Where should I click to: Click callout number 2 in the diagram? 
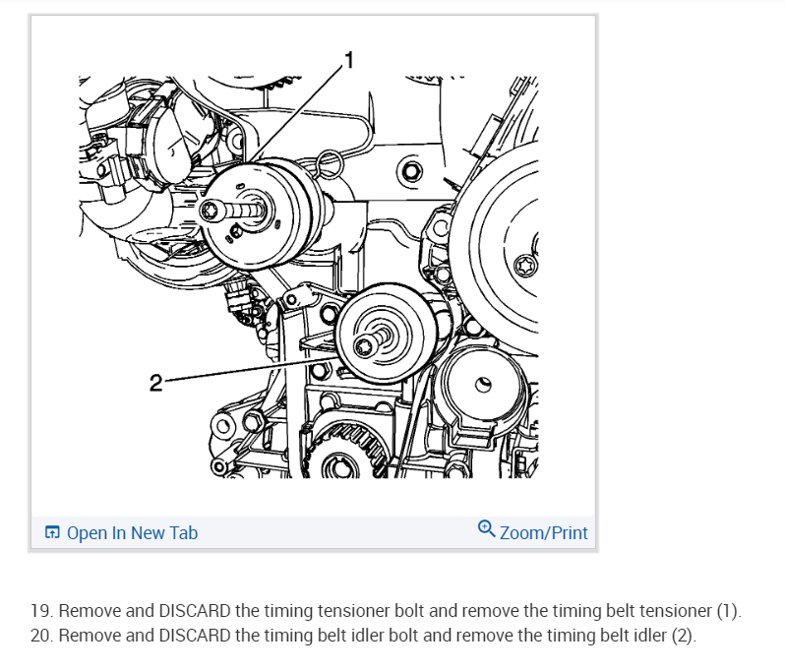point(155,383)
